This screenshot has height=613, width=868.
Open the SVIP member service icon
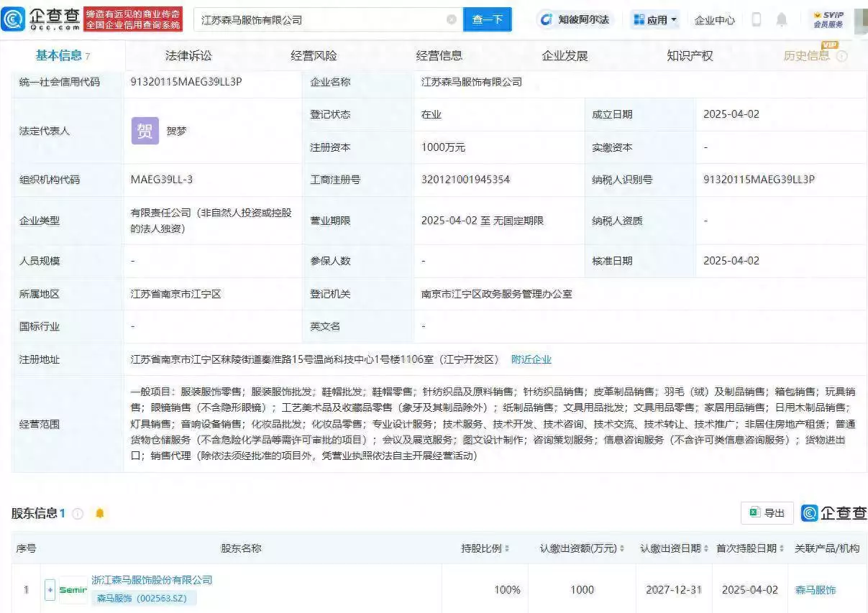coord(828,19)
